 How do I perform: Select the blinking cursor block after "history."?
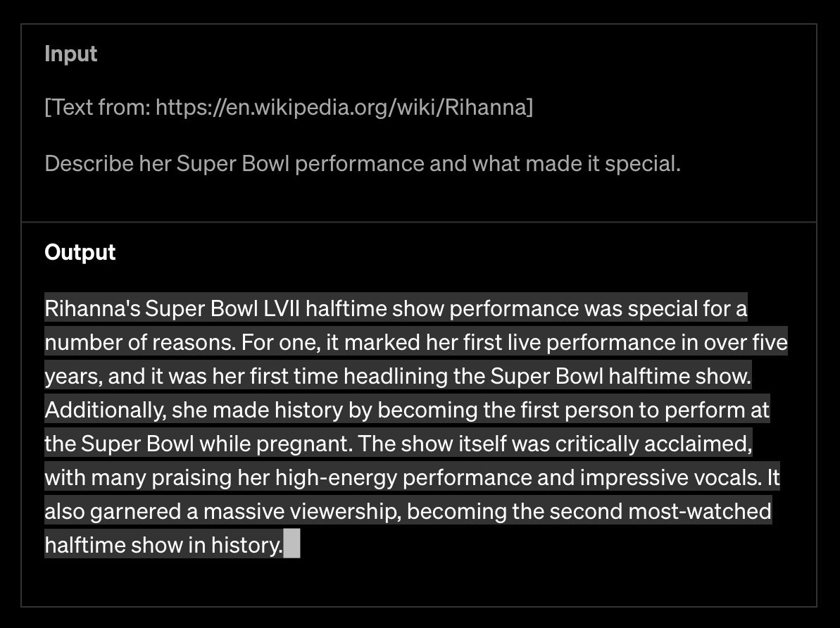(x=292, y=544)
